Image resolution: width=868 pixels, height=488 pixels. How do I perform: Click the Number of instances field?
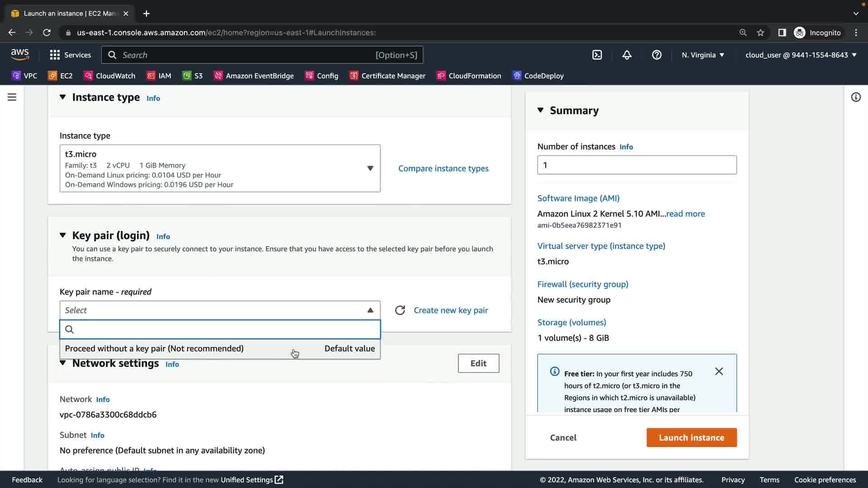pyautogui.click(x=637, y=165)
